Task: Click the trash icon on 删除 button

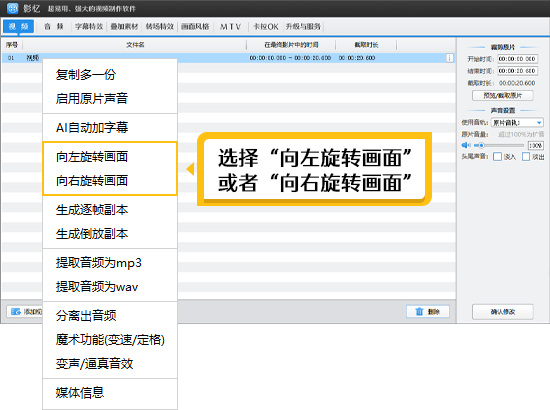Action: [419, 311]
